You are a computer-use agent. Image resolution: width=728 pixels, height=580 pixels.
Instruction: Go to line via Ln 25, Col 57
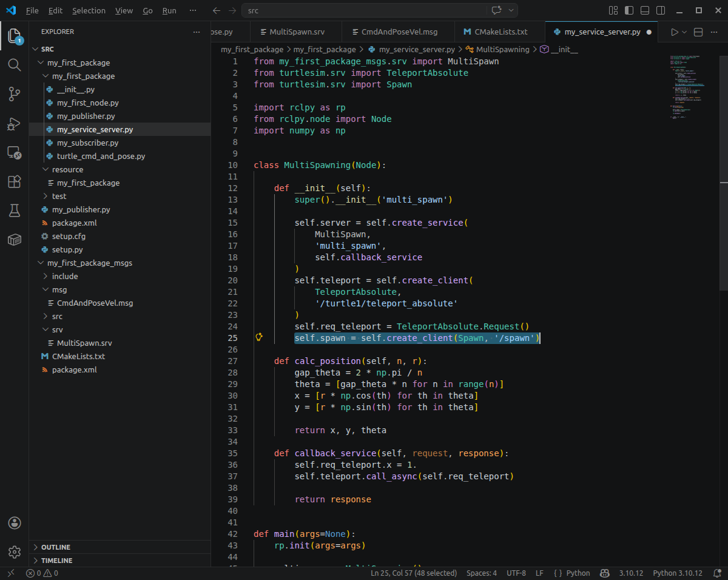coord(414,573)
